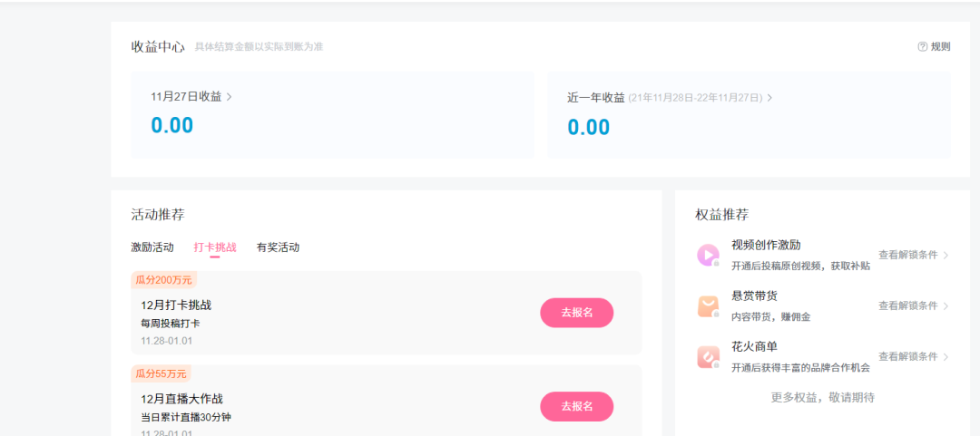
Task: Switch to the 有奖活动 tab
Action: click(x=278, y=247)
